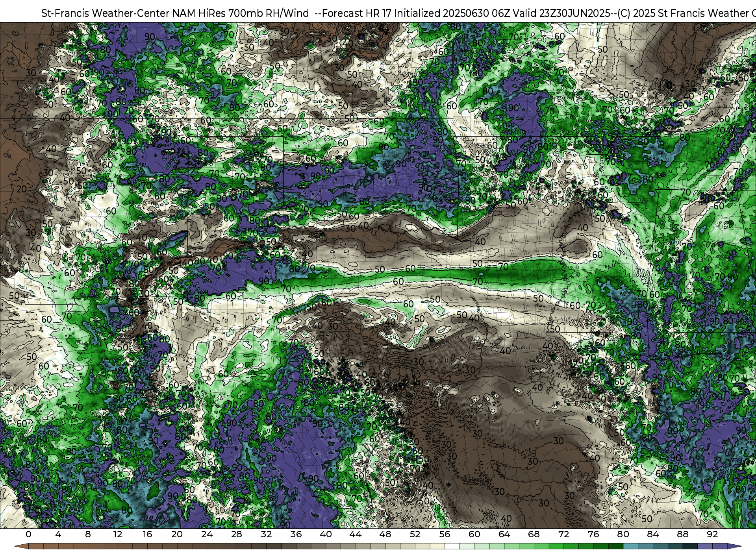Click the purple color swatch after the 92 tick
This screenshot has width=756, height=551.
tap(720, 546)
